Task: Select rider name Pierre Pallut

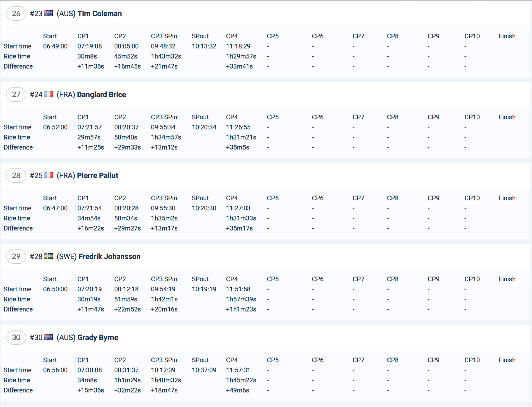Action: [x=97, y=175]
